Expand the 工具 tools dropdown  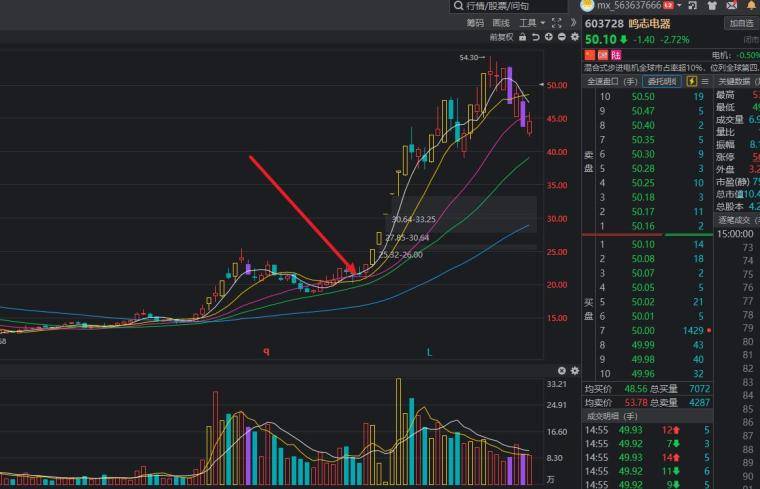click(532, 23)
